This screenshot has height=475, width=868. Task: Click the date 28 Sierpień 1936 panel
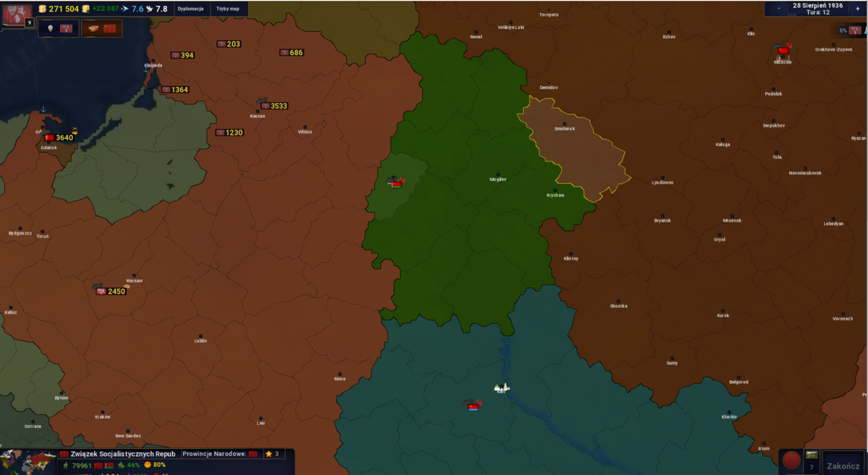pos(817,9)
